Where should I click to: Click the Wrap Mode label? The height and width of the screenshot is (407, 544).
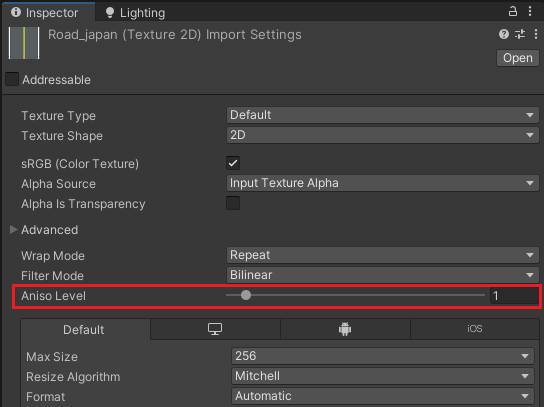coord(53,256)
